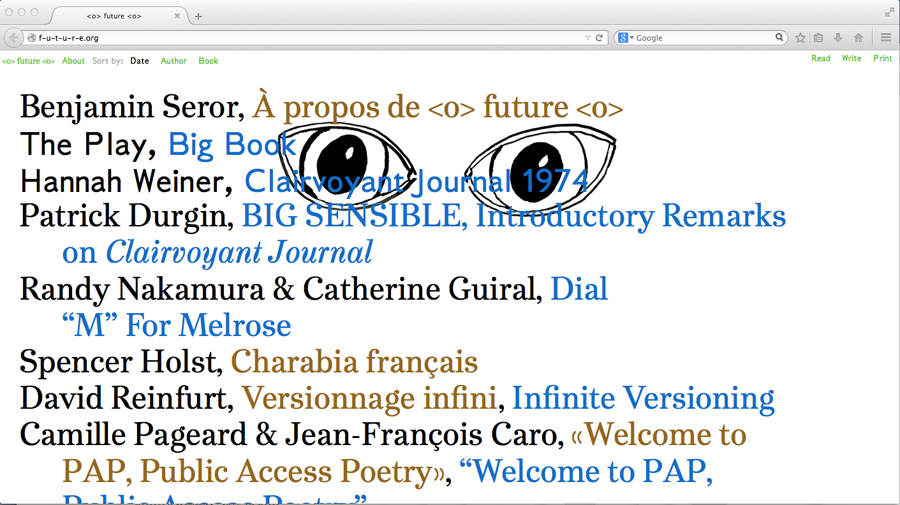Bookmark this page with the star icon
This screenshot has width=900, height=505.
[x=800, y=38]
